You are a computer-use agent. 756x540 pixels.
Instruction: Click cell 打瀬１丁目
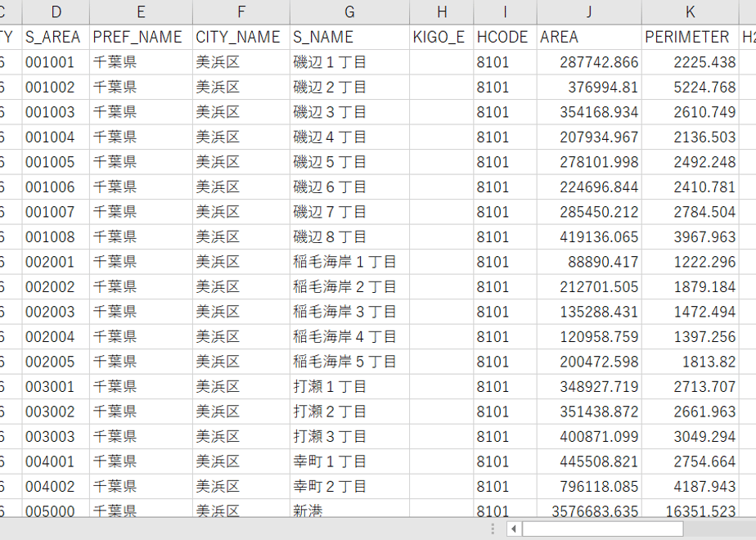click(x=349, y=387)
